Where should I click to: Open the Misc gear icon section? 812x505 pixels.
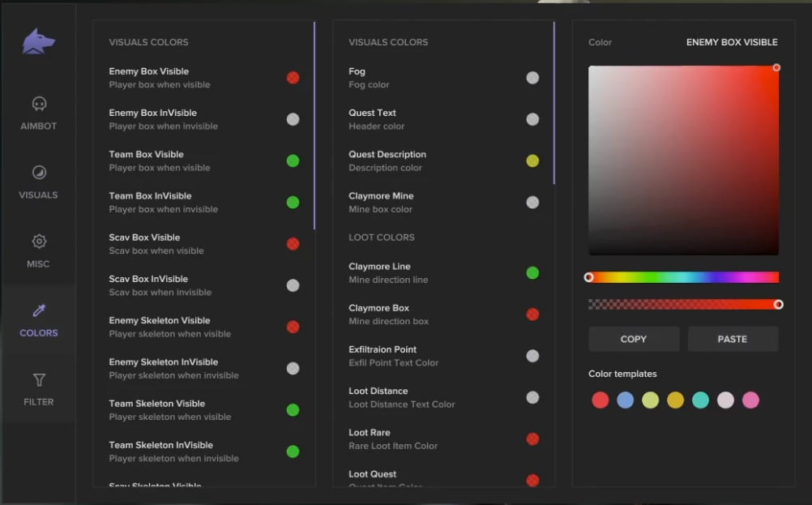(39, 242)
